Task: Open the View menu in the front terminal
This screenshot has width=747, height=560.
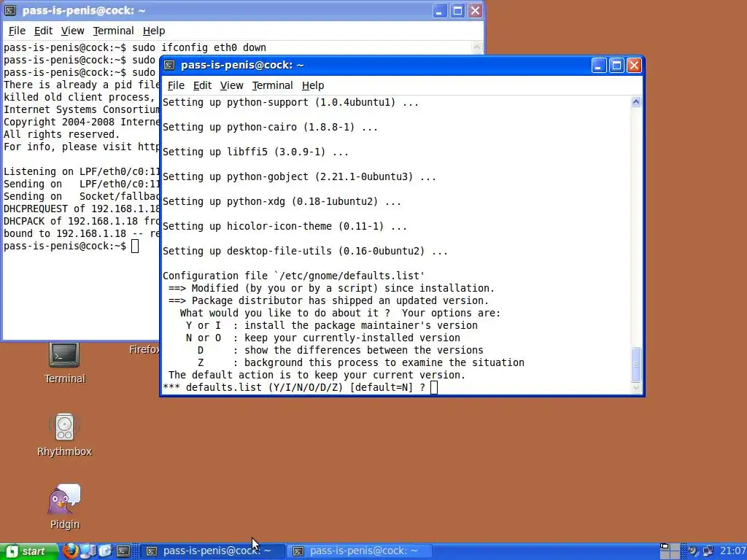Action: pyautogui.click(x=231, y=85)
